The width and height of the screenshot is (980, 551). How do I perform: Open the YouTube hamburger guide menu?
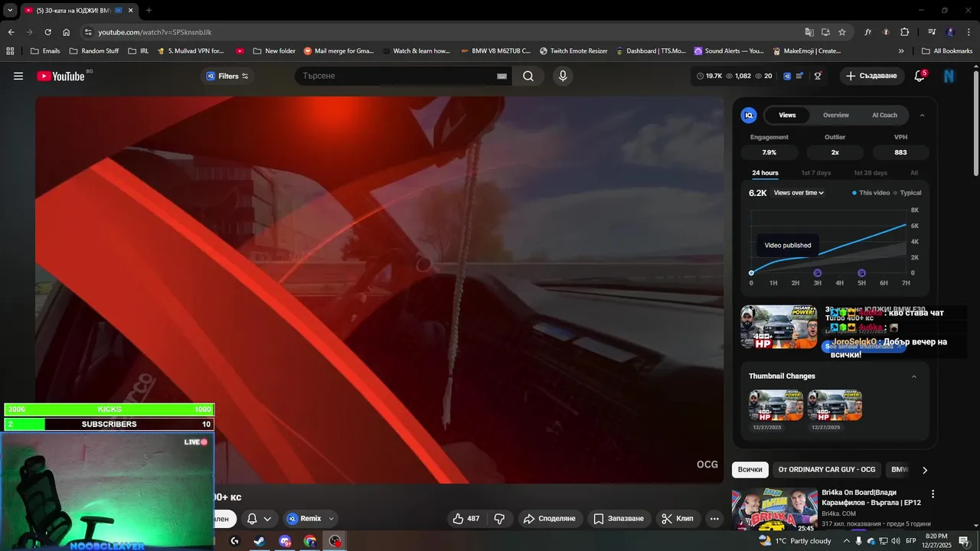18,76
